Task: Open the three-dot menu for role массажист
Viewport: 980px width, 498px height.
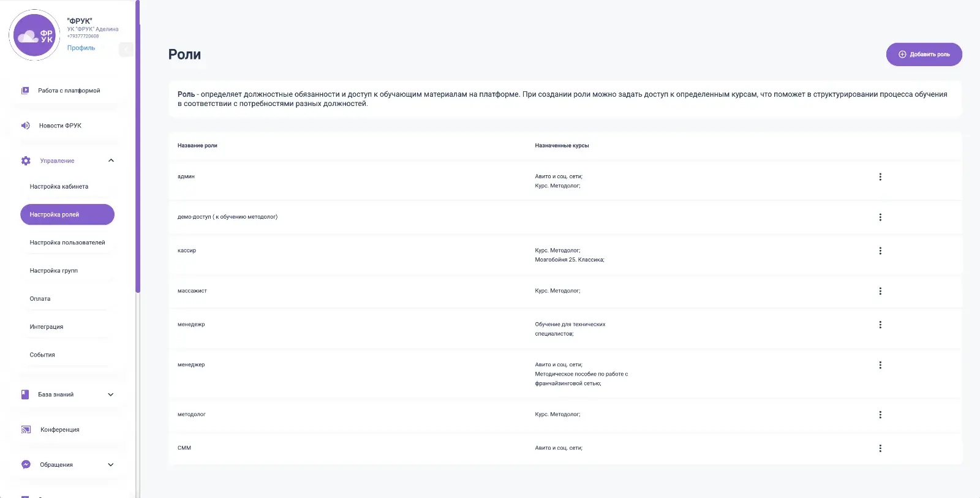Action: pos(880,292)
